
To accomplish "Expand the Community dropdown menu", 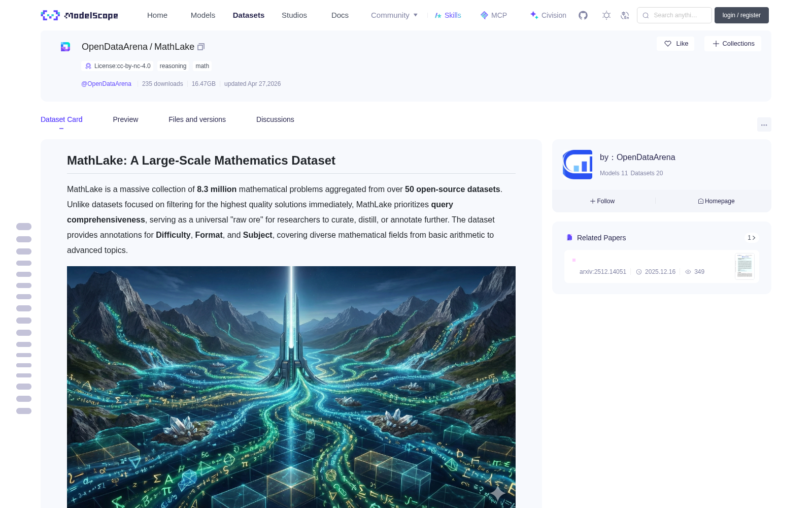I will click(394, 15).
